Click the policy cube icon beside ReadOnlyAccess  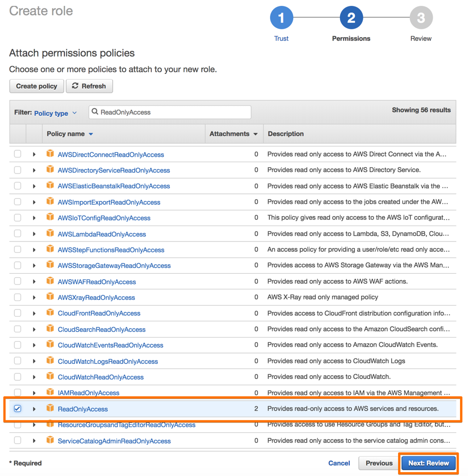tap(50, 409)
